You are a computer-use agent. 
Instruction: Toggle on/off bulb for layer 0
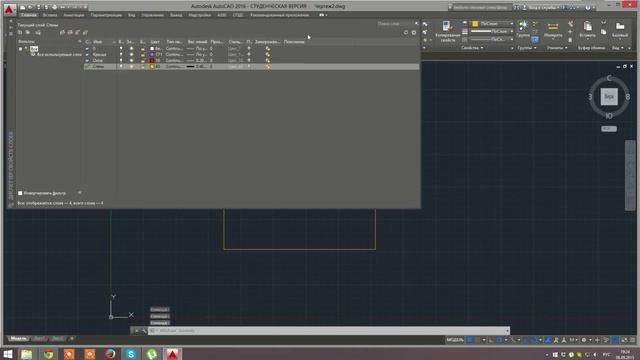click(x=121, y=48)
